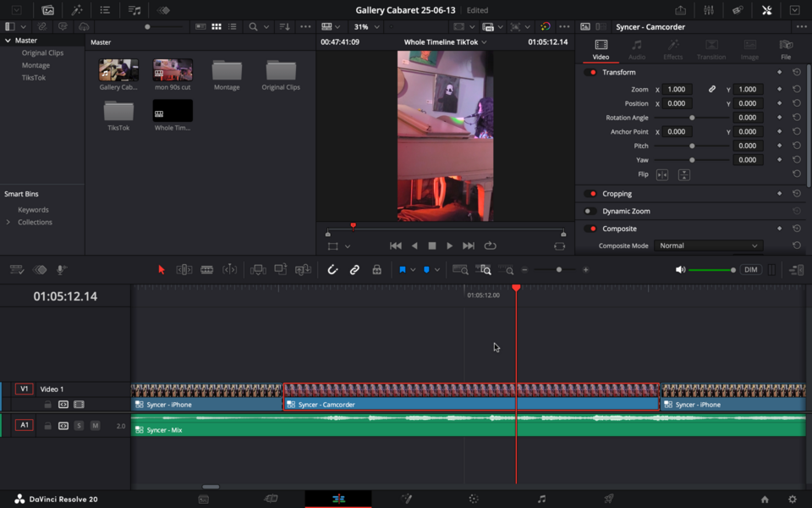This screenshot has height=508, width=812.
Task: Disable the Cropping section toggle
Action: tap(590, 193)
